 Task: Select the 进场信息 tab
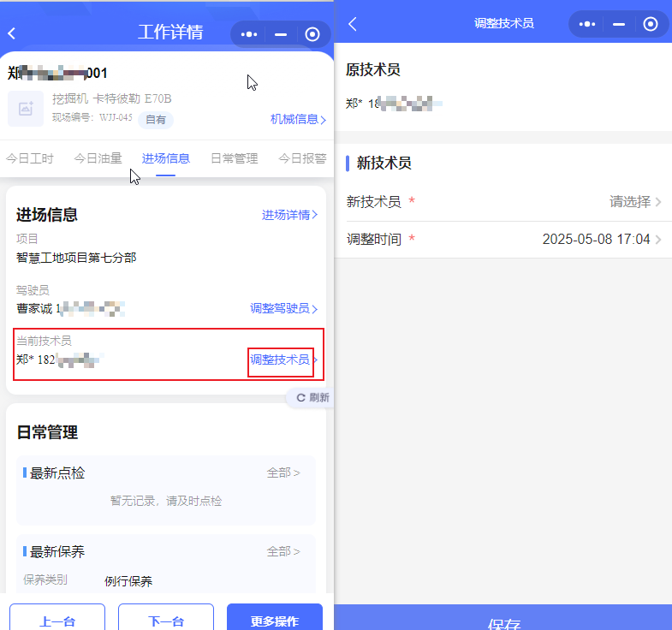pos(165,158)
